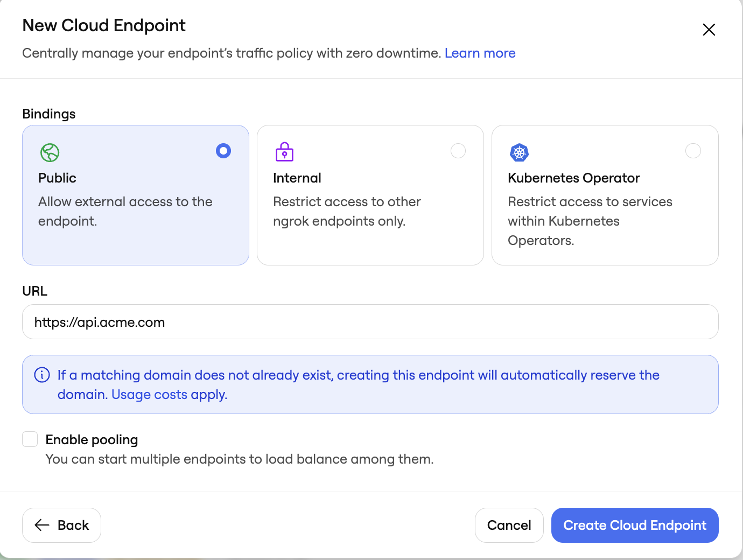Select the Kubernetes Operator radio button
This screenshot has height=560, width=743.
click(x=693, y=151)
